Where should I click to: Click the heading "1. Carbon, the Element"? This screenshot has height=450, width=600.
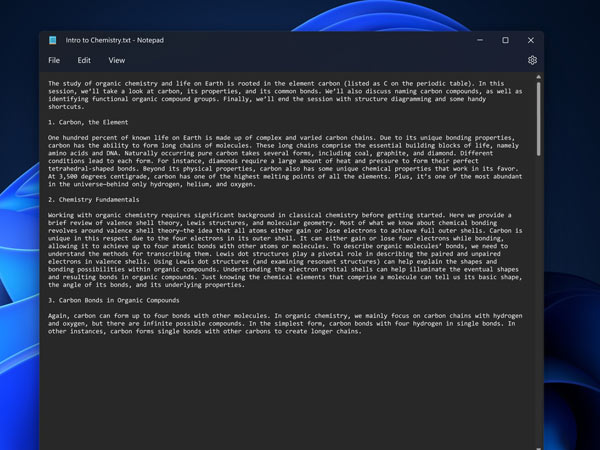coord(88,122)
